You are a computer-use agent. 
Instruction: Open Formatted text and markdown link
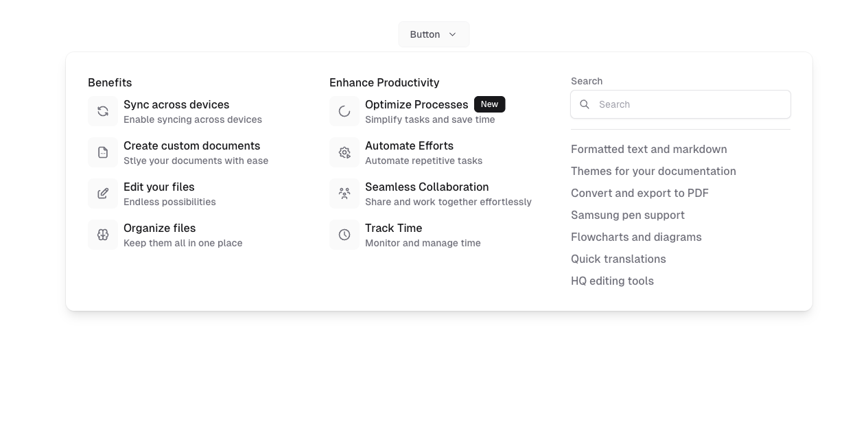tap(648, 149)
